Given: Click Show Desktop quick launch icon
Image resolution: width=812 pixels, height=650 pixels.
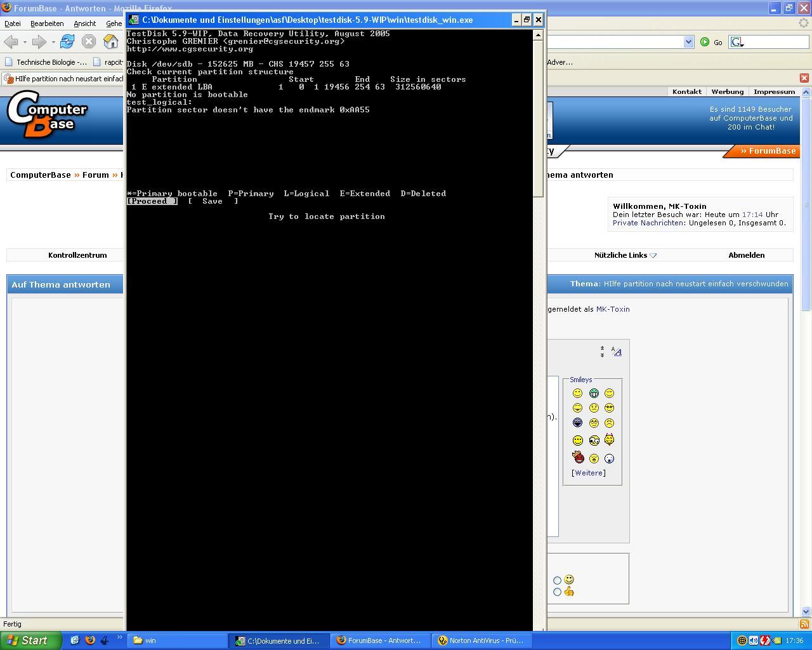Looking at the screenshot, I should (75, 640).
